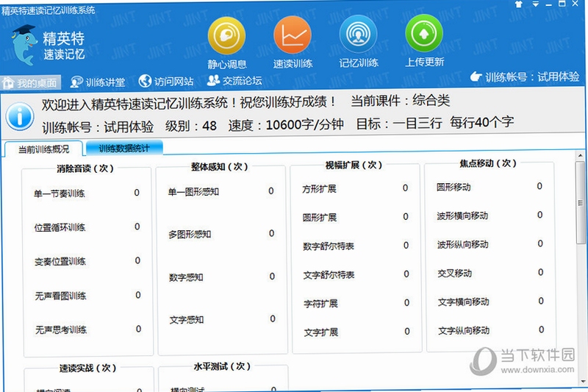This screenshot has height=392, width=588.
Task: Click the 上传更新 green upload icon
Action: [424, 33]
